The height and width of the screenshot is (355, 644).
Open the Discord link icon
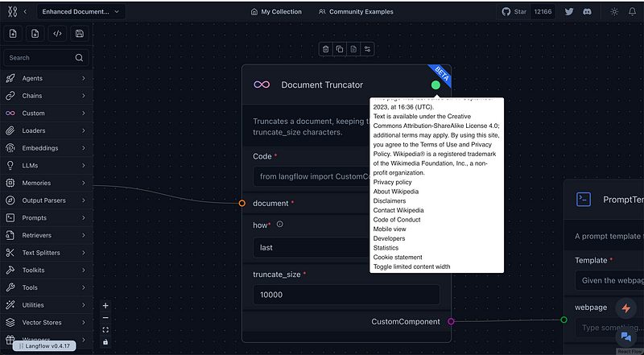point(588,12)
